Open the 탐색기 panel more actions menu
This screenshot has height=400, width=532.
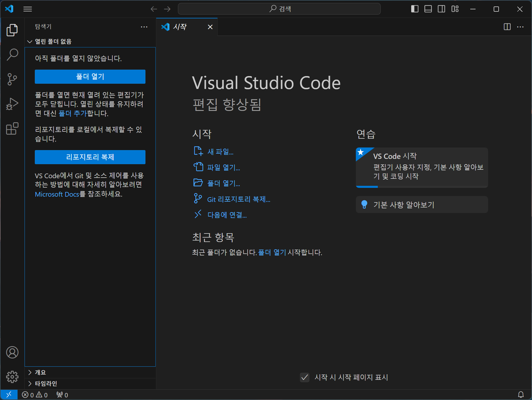tap(144, 27)
